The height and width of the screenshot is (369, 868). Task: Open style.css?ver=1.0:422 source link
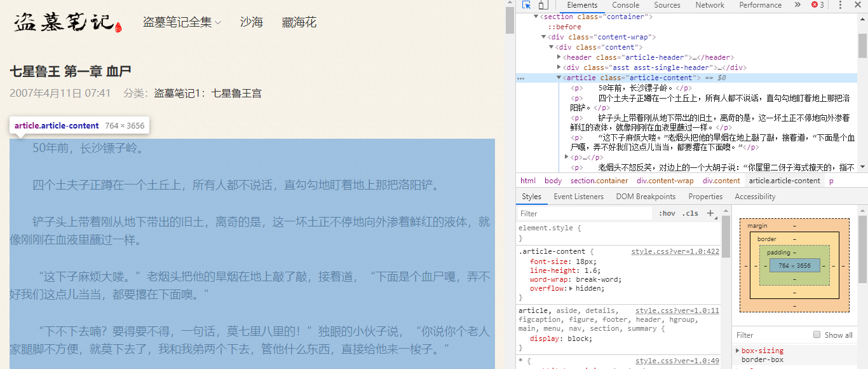click(675, 251)
